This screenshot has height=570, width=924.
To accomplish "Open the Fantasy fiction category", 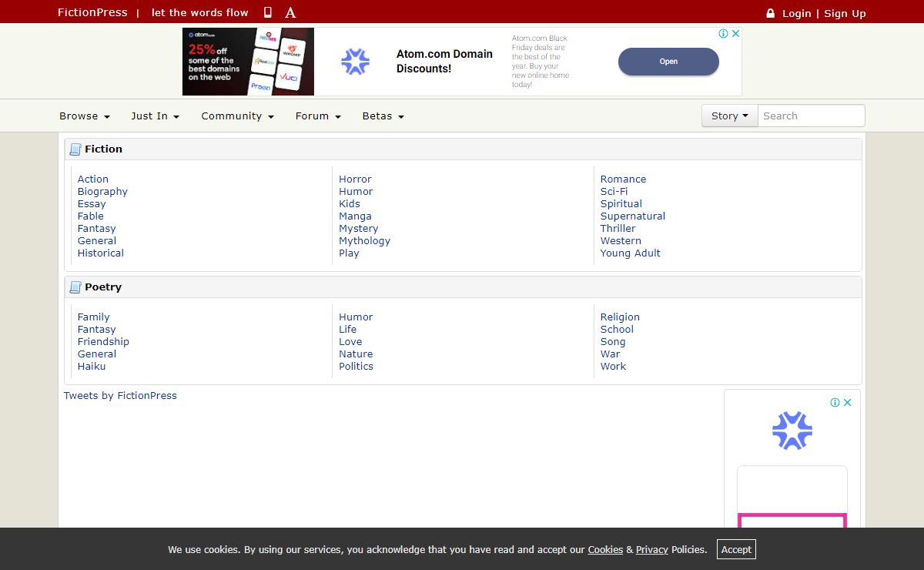I will (96, 229).
